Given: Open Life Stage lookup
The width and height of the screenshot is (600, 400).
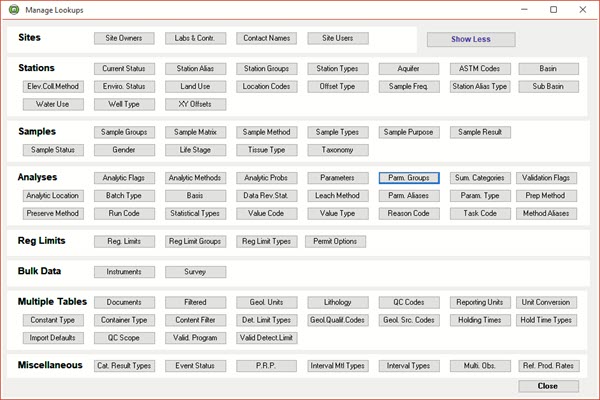Looking at the screenshot, I should (196, 150).
